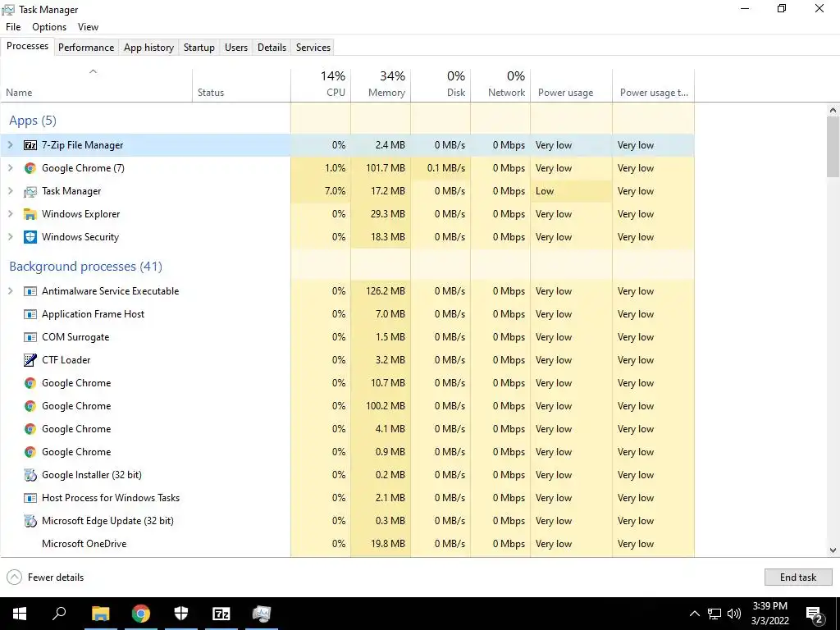The width and height of the screenshot is (840, 630).
Task: Expand the Task Manager process row
Action: point(10,191)
